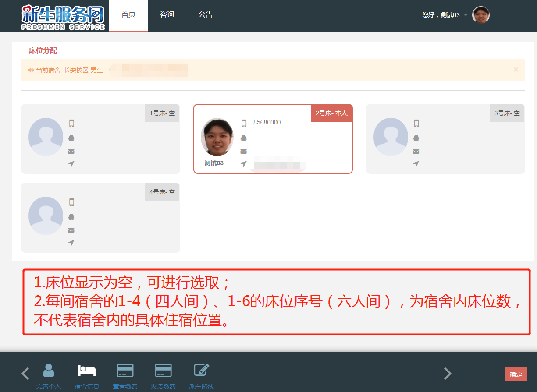Switch to the 首页 tab

128,14
